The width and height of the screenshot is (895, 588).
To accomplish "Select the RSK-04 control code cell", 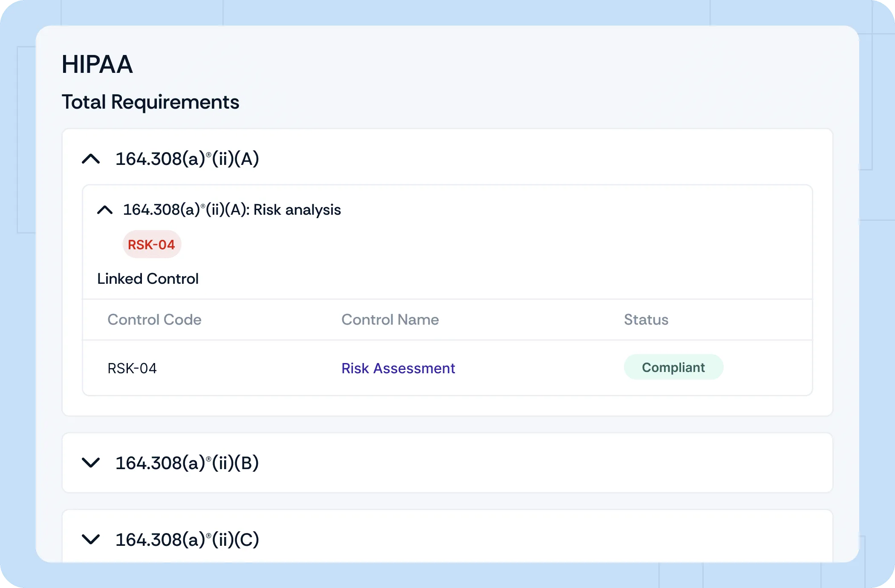I will pyautogui.click(x=132, y=368).
